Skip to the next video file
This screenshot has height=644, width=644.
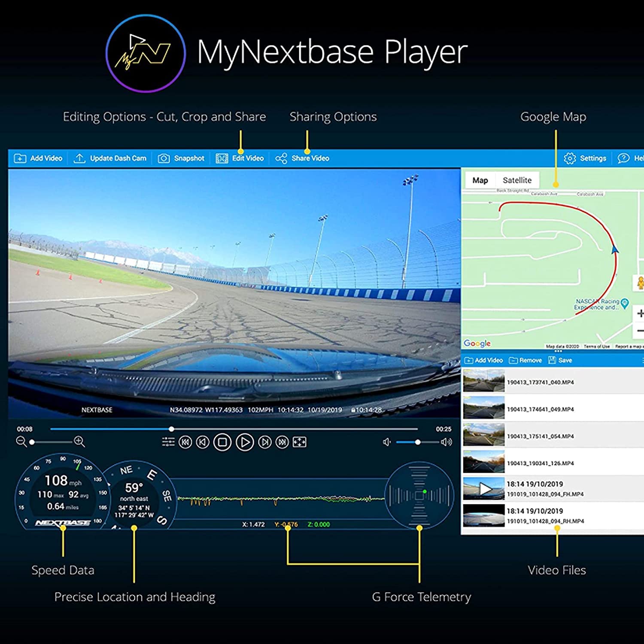click(282, 442)
